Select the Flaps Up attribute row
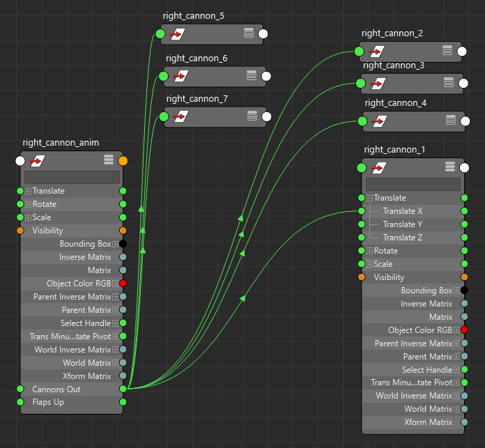 coord(70,402)
